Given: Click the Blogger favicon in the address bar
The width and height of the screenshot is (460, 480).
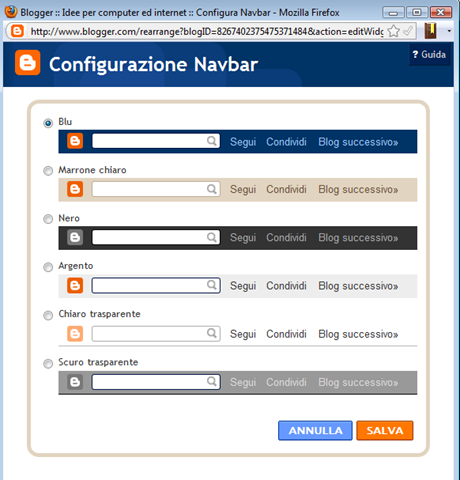Looking at the screenshot, I should click(x=17, y=31).
